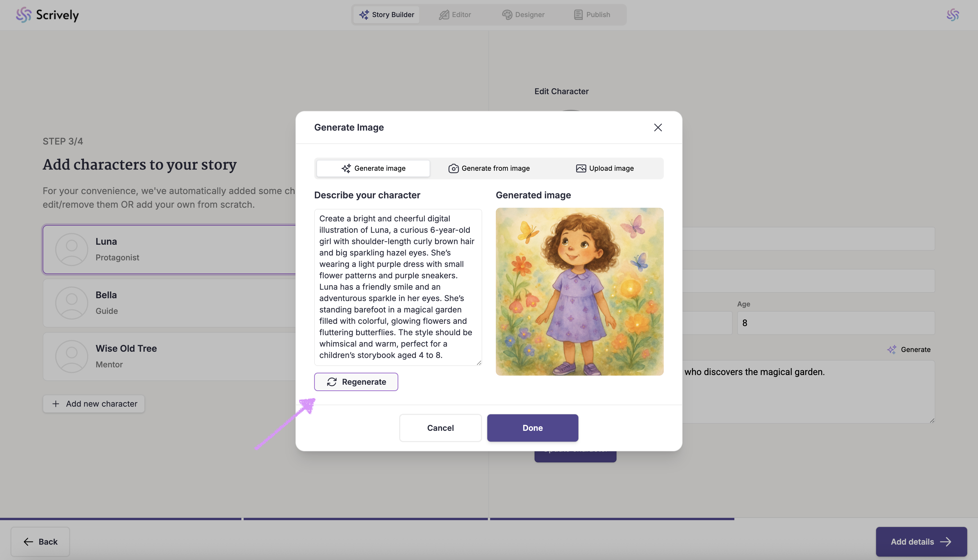
Task: Open the Editor tab in the top navigation
Action: [455, 15]
